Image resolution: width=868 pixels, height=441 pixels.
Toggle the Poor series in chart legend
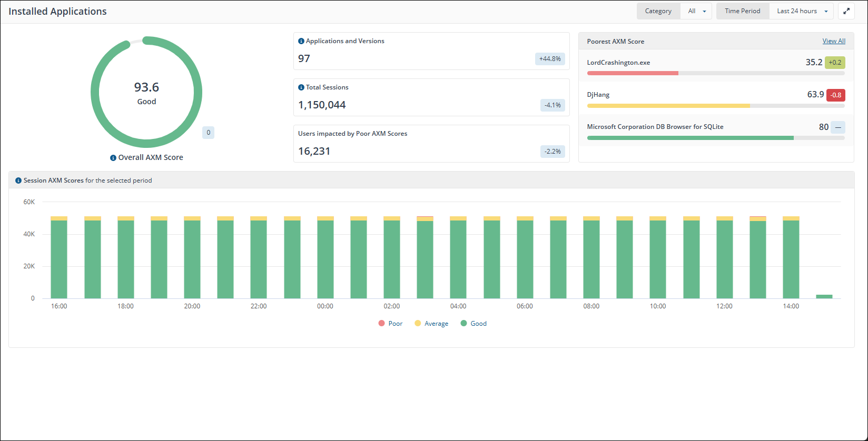pyautogui.click(x=390, y=324)
